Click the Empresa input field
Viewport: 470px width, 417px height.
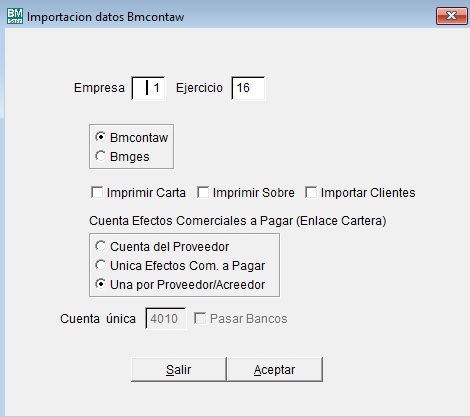pos(148,88)
